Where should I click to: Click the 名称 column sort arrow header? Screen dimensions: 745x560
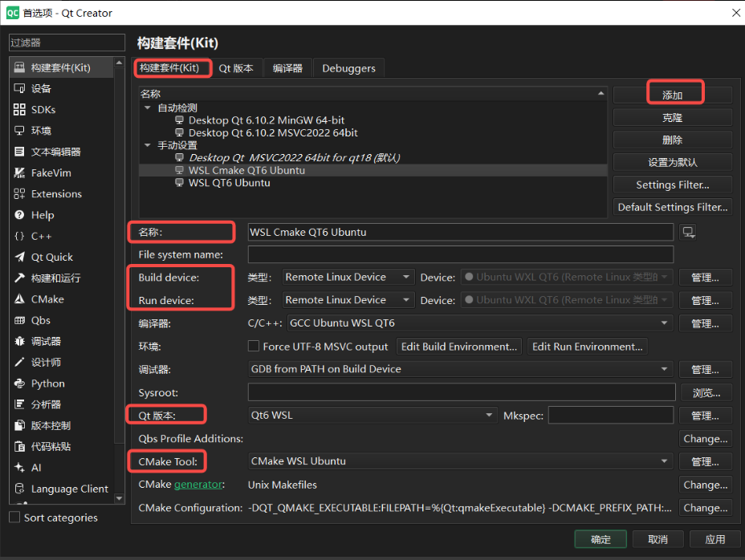pyautogui.click(x=601, y=93)
